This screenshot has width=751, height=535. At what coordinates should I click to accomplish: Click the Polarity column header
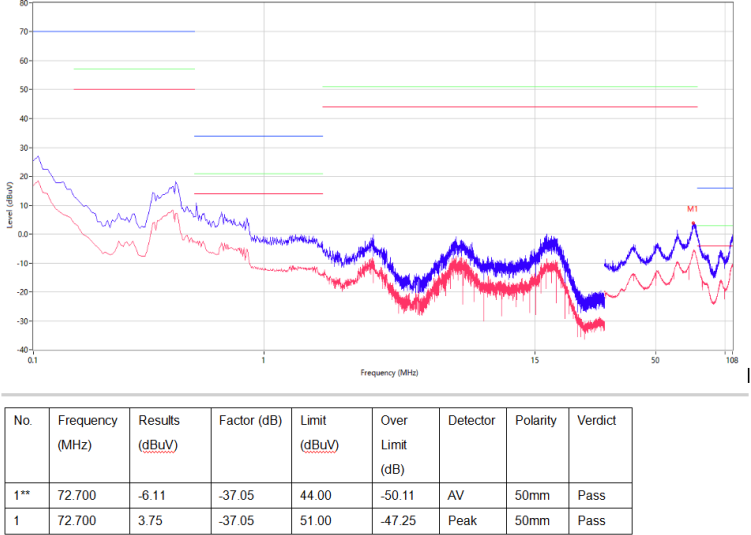click(535, 420)
